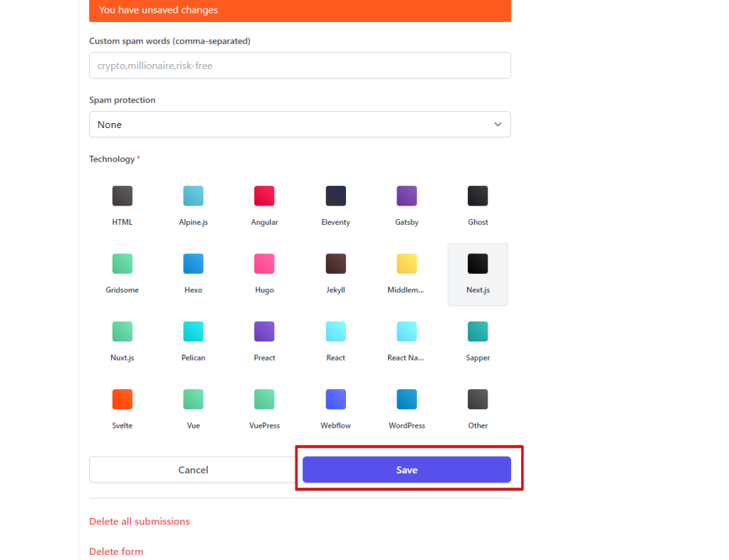Choose the Webflow technology icon
729x560 pixels.
335,399
